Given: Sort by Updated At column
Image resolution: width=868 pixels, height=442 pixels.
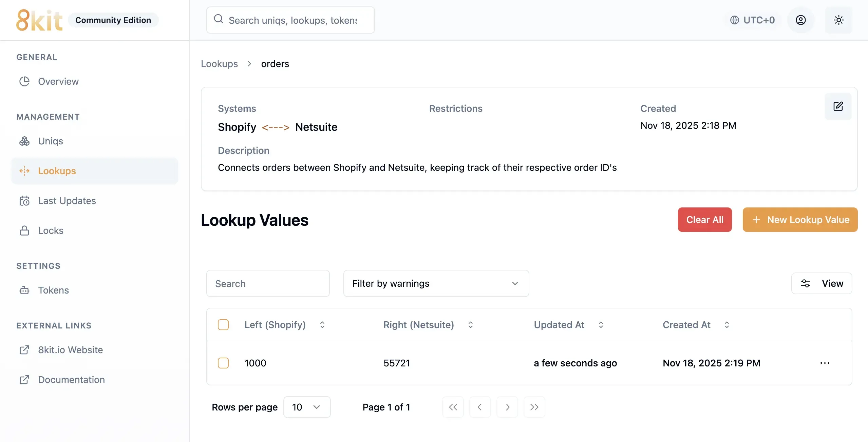Looking at the screenshot, I should tap(569, 325).
